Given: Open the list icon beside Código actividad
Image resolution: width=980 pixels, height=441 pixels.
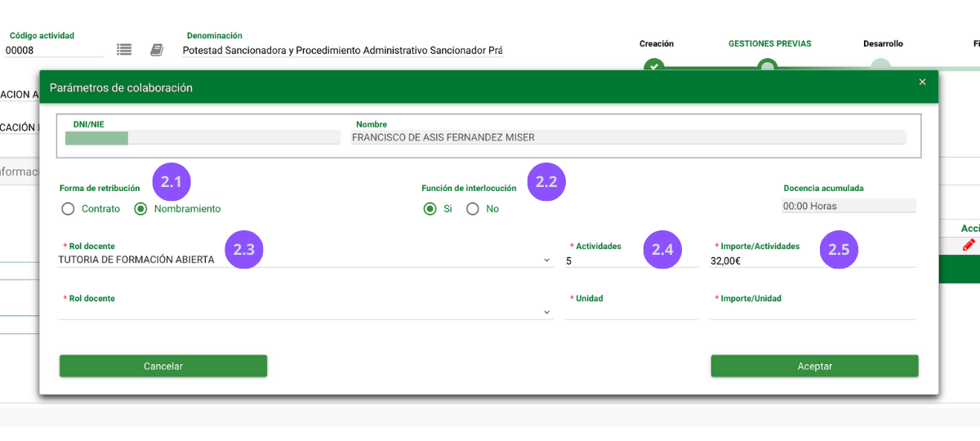Looking at the screenshot, I should 124,50.
